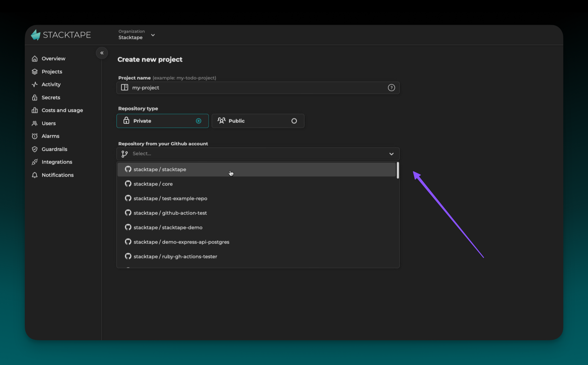Toggle the repository Select... dropdown arrow
588x365 pixels.
[x=392, y=154]
